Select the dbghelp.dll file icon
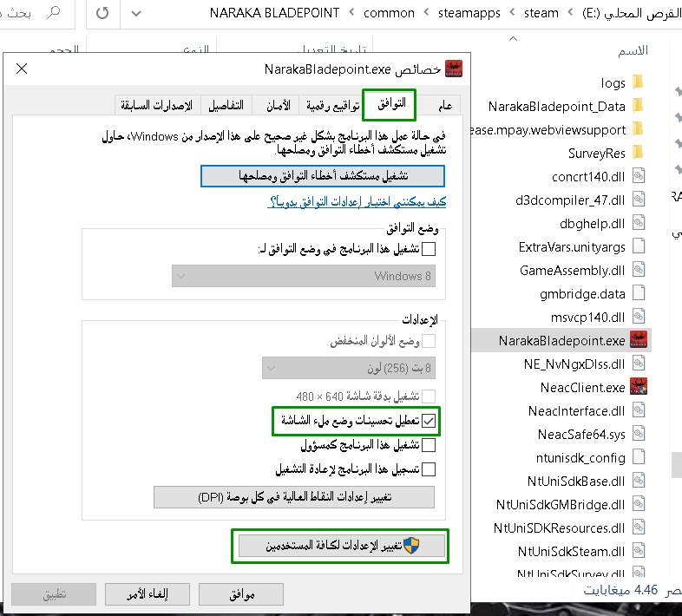The height and width of the screenshot is (616, 682). click(x=638, y=223)
